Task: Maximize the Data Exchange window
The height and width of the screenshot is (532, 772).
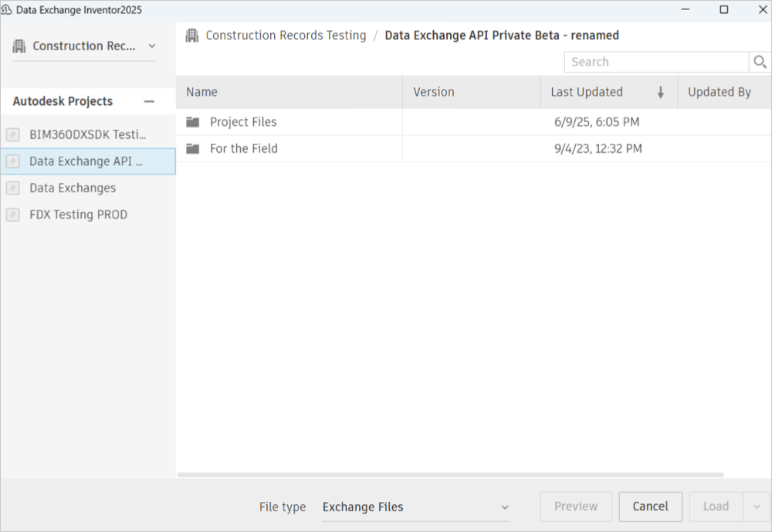Action: [724, 9]
